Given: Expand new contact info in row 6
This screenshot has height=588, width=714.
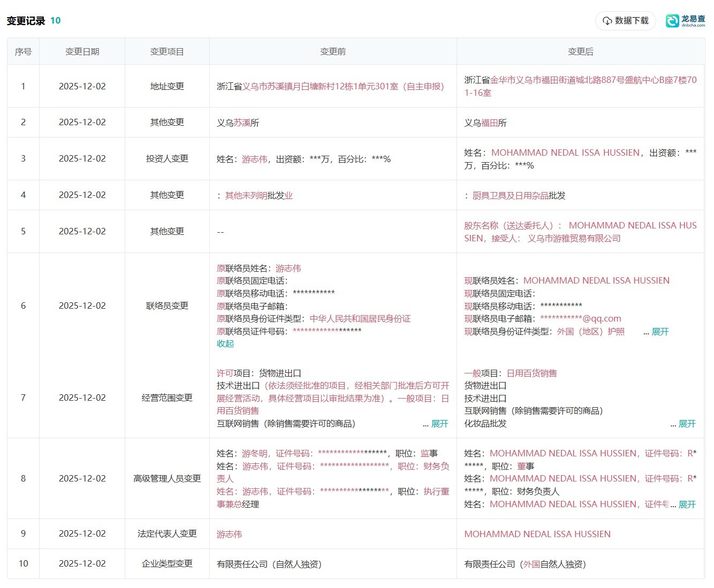Looking at the screenshot, I should pyautogui.click(x=660, y=332).
